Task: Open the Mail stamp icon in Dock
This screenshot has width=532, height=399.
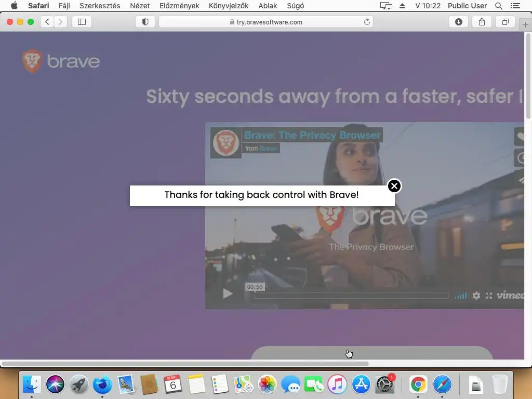Action: click(x=126, y=384)
